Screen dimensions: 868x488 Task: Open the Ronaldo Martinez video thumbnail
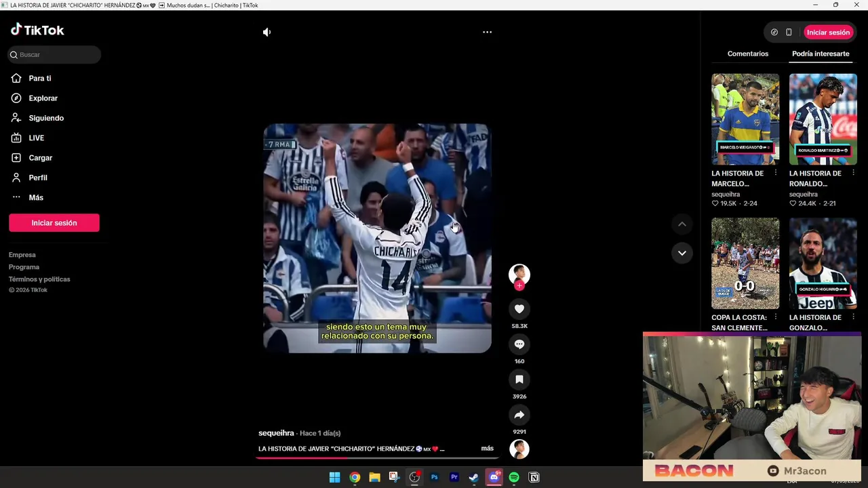coord(823,119)
